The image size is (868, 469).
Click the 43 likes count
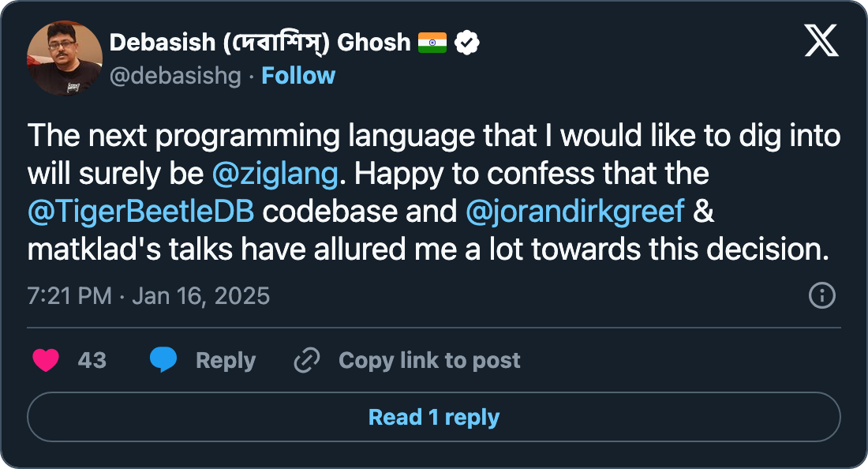[92, 361]
